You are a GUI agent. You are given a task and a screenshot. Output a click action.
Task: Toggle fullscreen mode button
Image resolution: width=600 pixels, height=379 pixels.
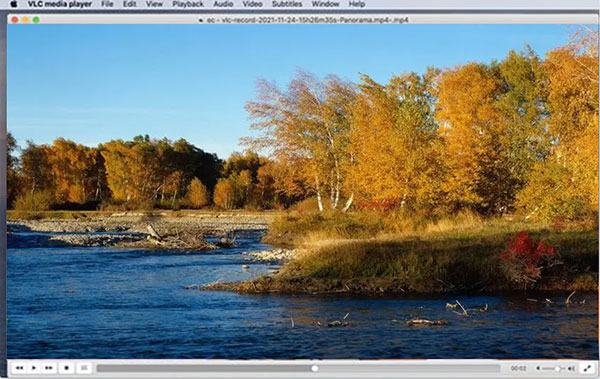[x=587, y=369]
